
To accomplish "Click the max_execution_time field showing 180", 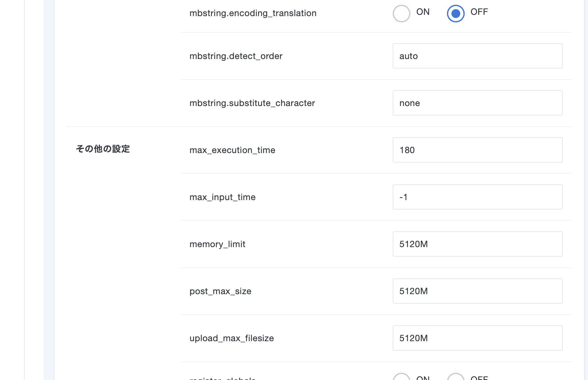I will click(477, 150).
